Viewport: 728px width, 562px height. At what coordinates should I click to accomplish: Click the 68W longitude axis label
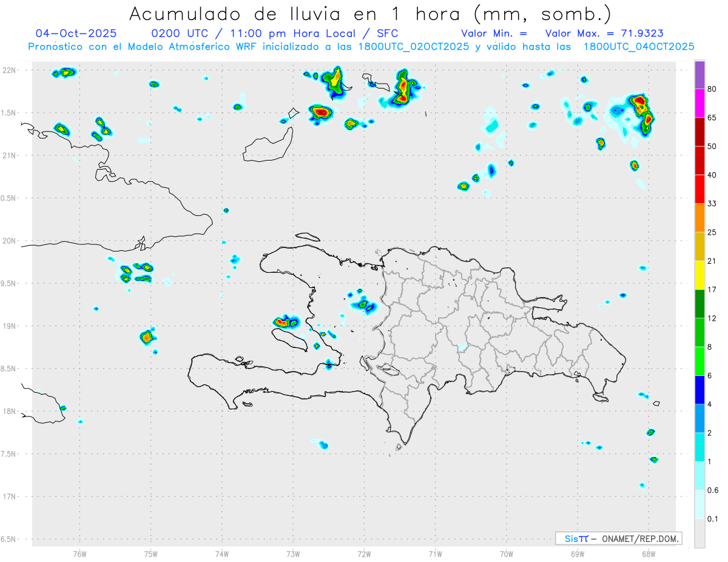coord(649,554)
